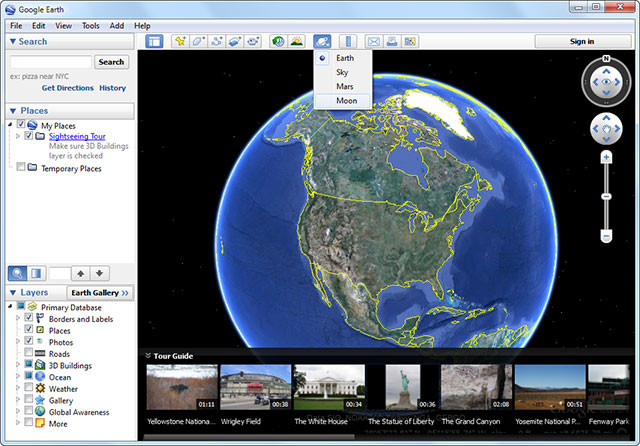Click the Tour Guide horizontal scrollbar
Viewport: 640px width, 446px height.
pyautogui.click(x=249, y=437)
